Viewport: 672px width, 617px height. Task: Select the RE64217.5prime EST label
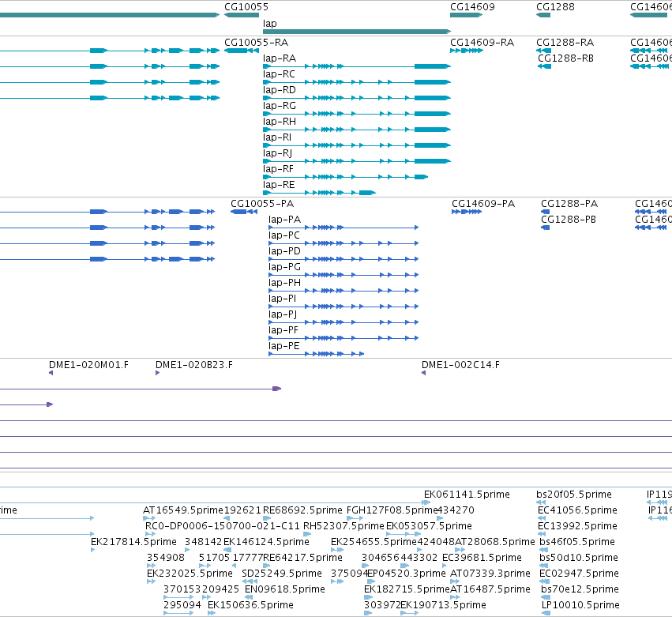coord(302,558)
